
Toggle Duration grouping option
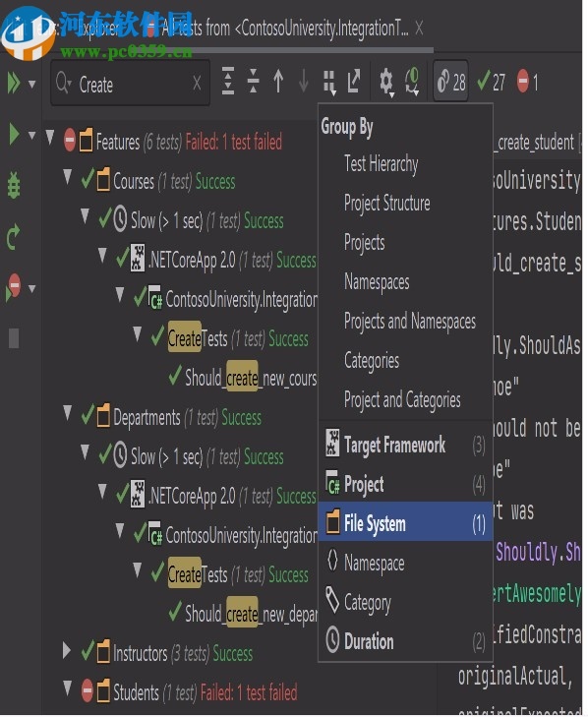coord(405,641)
